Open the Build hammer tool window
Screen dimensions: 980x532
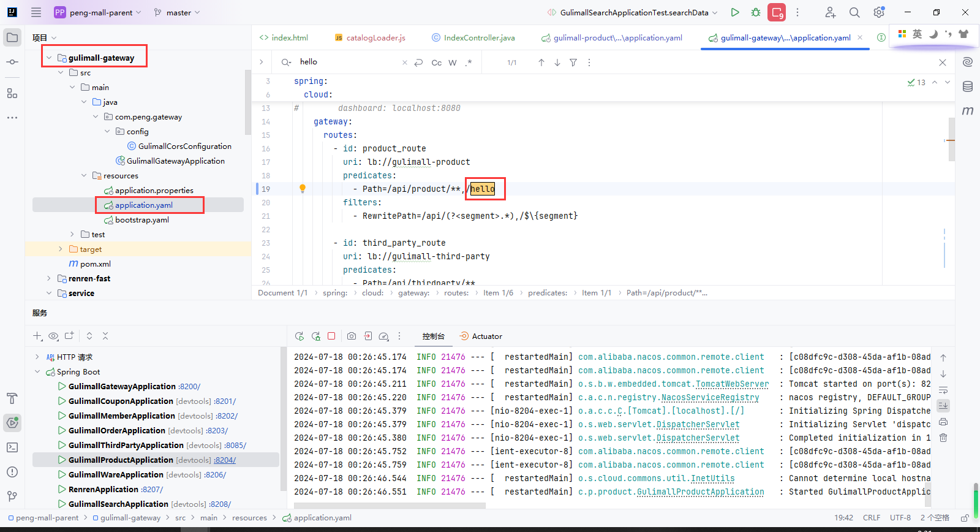click(x=12, y=398)
